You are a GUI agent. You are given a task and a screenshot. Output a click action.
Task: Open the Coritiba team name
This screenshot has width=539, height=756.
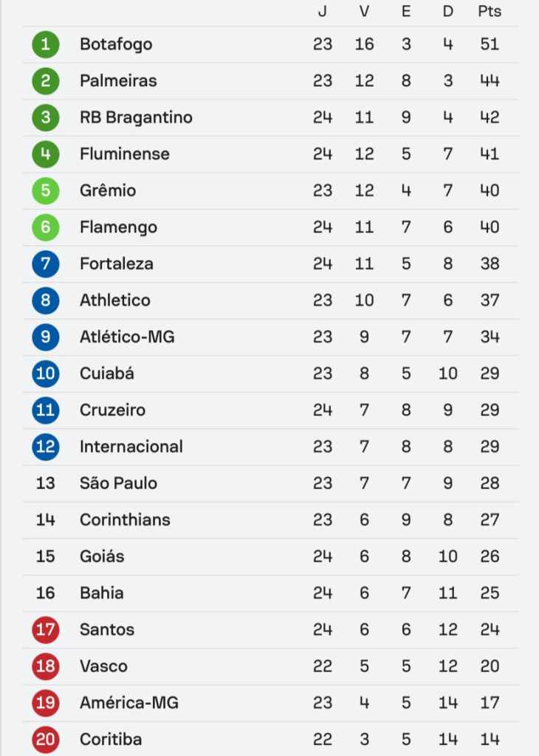(x=111, y=740)
